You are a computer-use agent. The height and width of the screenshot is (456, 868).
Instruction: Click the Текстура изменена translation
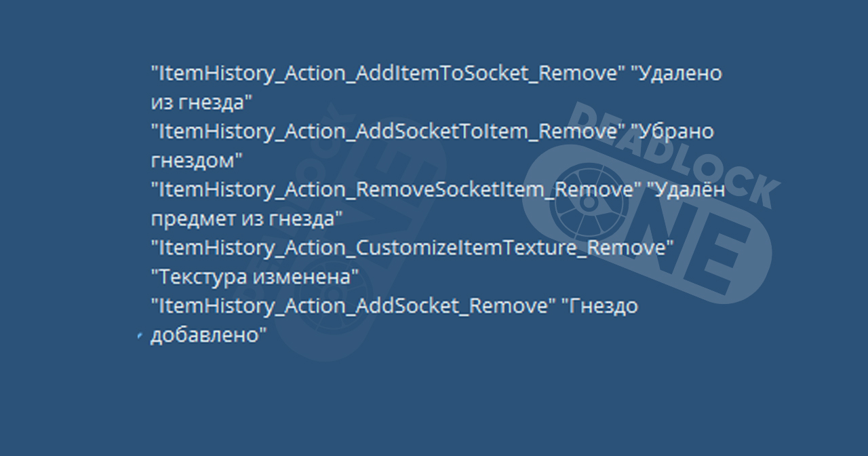tap(255, 278)
